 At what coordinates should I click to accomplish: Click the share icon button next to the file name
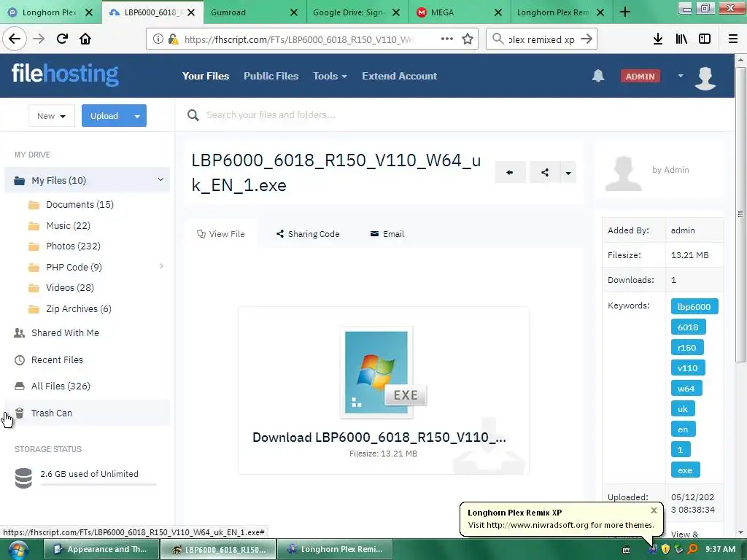coord(544,172)
